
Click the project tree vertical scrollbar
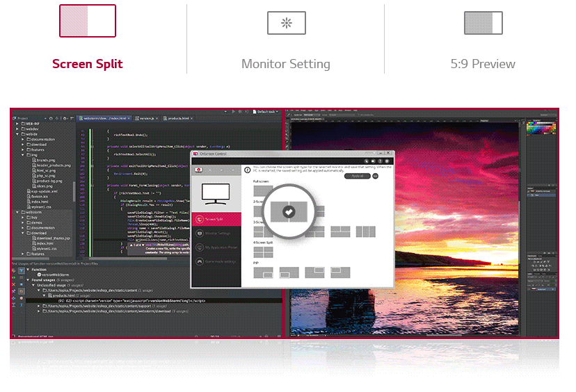click(x=74, y=191)
